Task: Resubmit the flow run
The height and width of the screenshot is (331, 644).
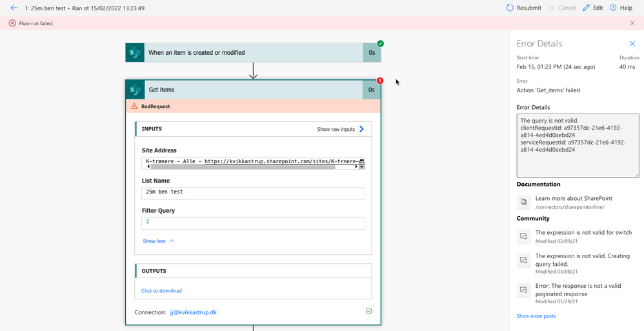Action: click(x=524, y=8)
